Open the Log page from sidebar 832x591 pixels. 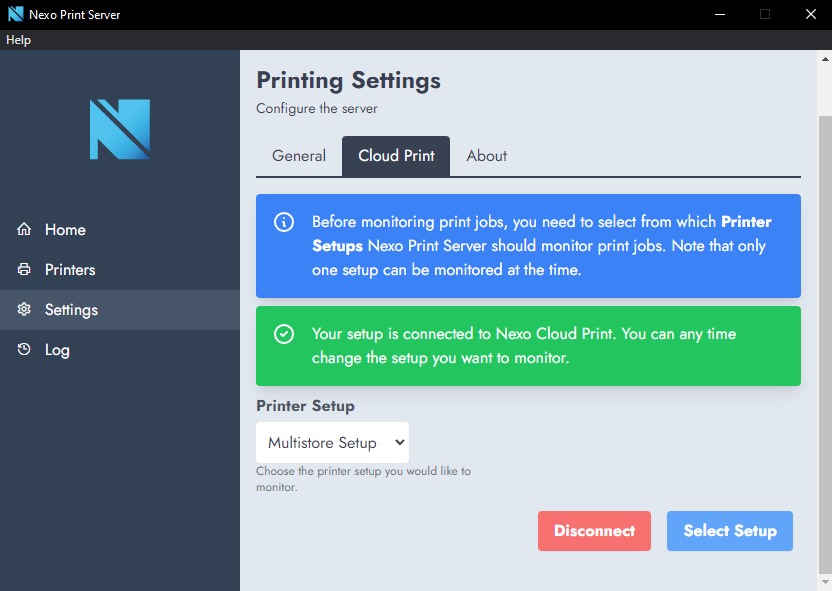coord(120,350)
